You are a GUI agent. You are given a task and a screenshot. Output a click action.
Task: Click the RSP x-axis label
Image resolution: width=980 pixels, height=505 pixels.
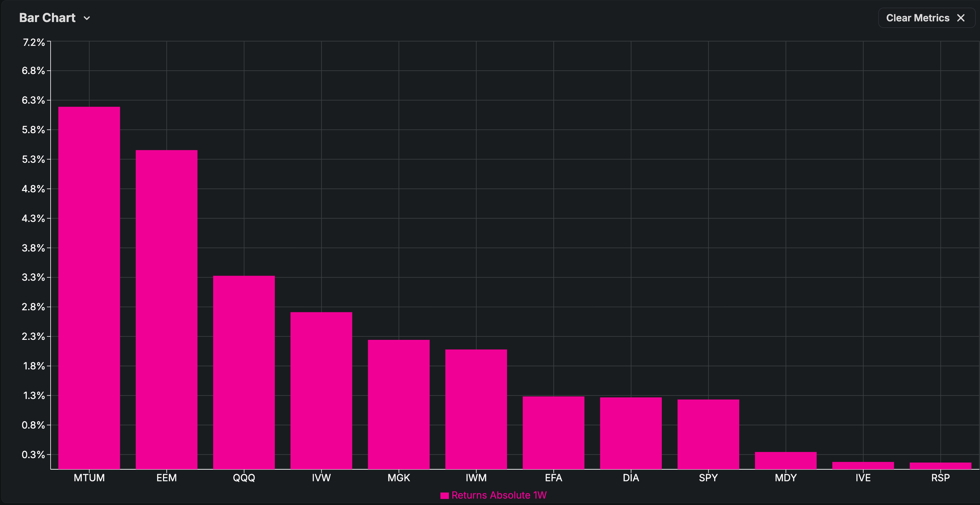941,478
